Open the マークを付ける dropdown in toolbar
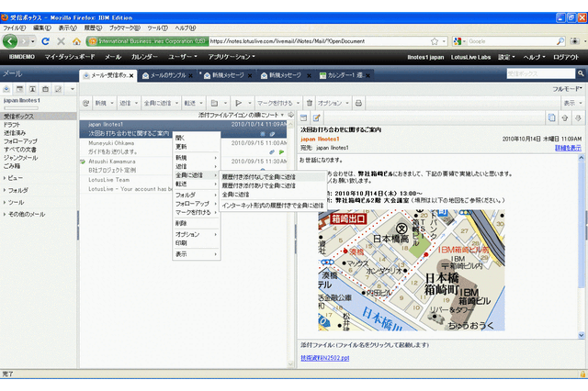 click(x=298, y=103)
